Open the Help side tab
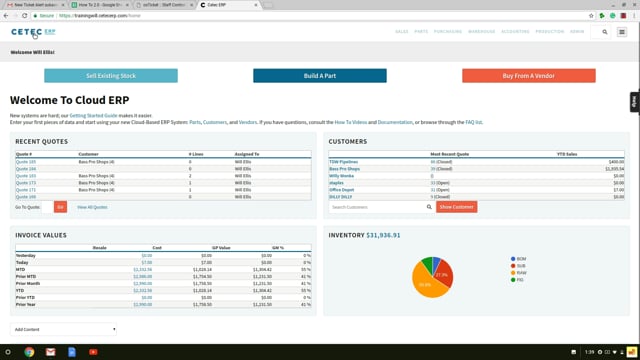This screenshot has height=360, width=640. (634, 102)
